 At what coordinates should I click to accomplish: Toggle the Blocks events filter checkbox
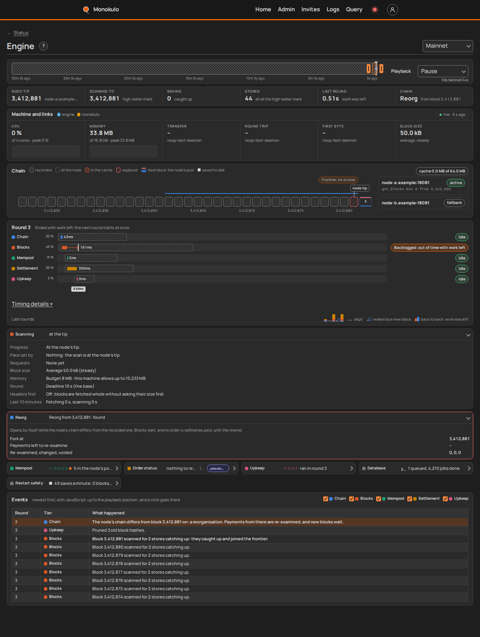pos(351,499)
